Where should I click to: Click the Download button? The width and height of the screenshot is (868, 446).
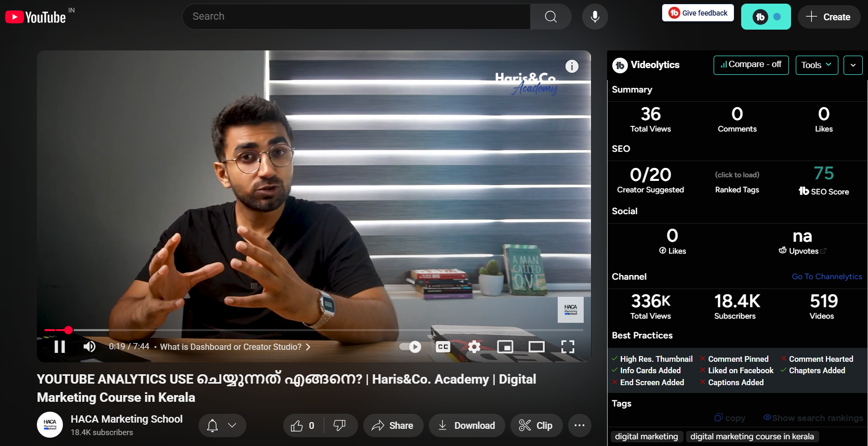tap(467, 426)
